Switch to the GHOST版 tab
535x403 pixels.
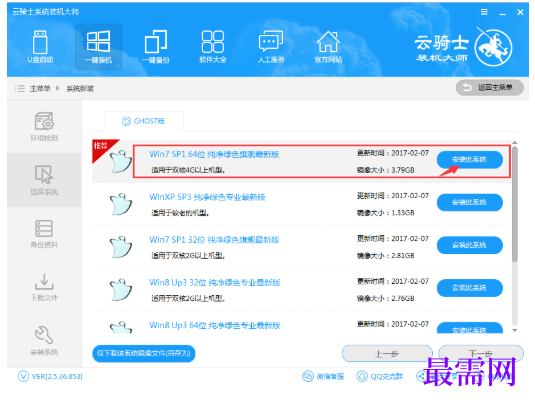[144, 121]
